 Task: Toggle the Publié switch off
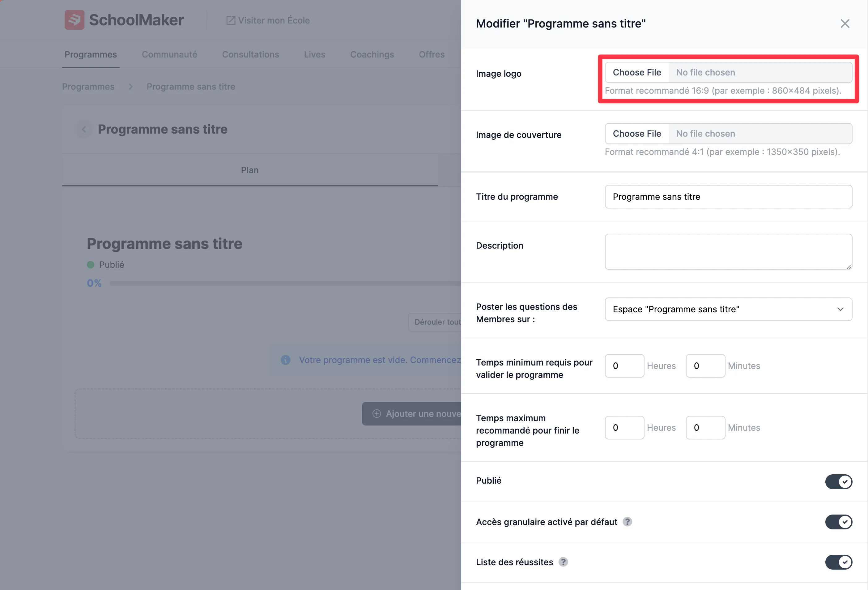coord(839,482)
